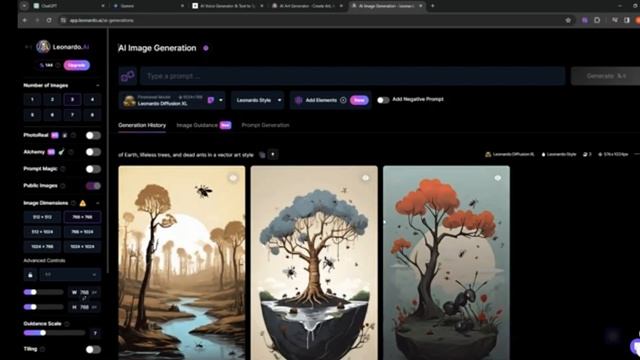Enable the Tiling toggle
This screenshot has width=640, height=360.
click(93, 349)
